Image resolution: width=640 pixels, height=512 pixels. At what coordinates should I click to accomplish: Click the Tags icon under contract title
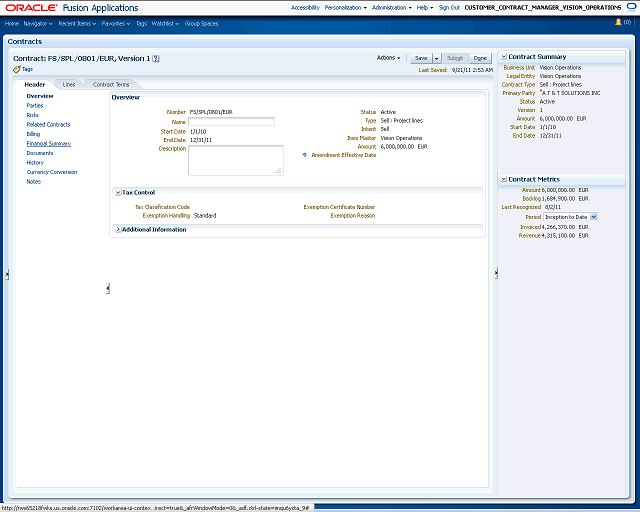[16, 69]
